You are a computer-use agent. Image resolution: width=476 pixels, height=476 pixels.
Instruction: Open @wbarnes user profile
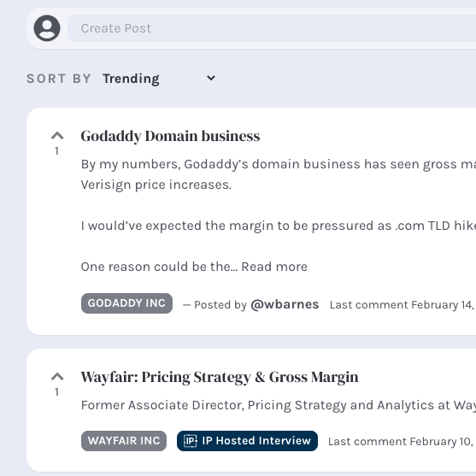[x=285, y=304]
